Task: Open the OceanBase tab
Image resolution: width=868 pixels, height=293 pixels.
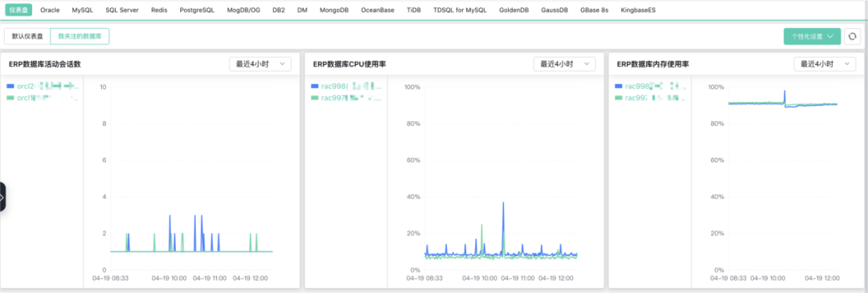Action: pos(378,10)
